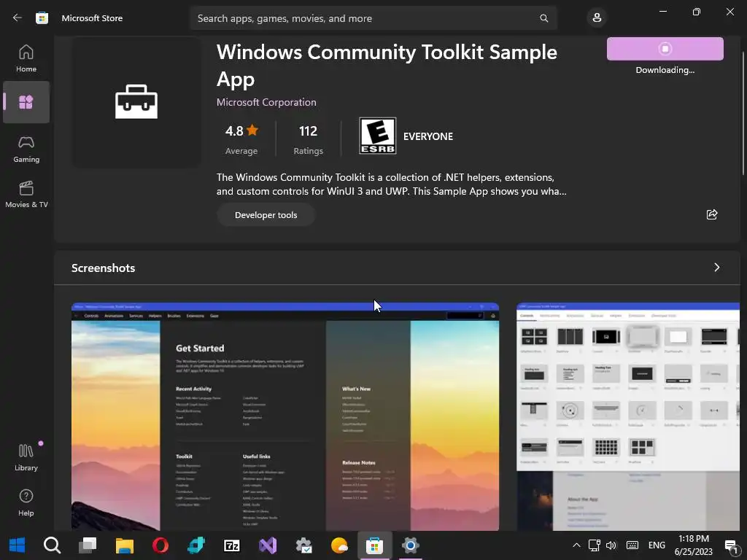The height and width of the screenshot is (560, 747).
Task: Launch Opera browser from taskbar
Action: (x=160, y=545)
